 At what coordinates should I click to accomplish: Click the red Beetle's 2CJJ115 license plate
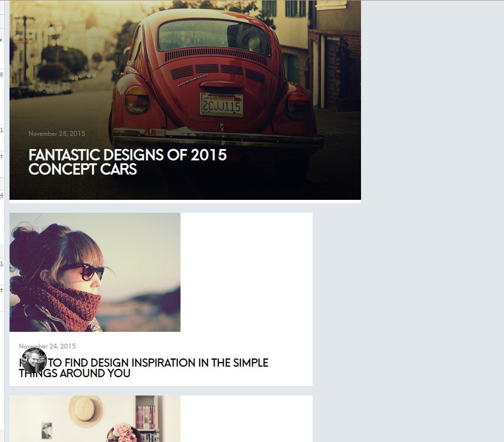pyautogui.click(x=221, y=105)
